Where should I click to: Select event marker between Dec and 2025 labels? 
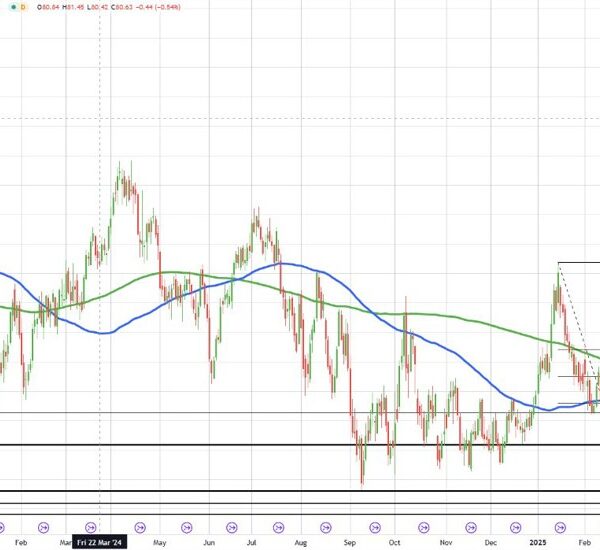pyautogui.click(x=514, y=523)
